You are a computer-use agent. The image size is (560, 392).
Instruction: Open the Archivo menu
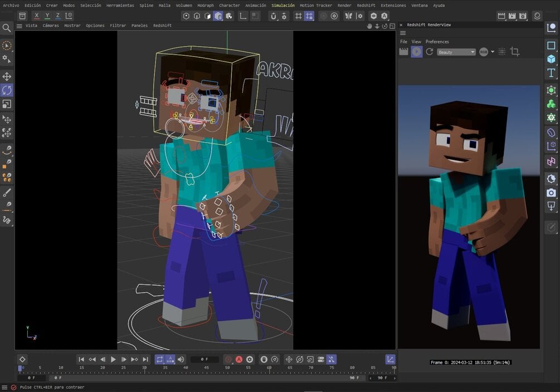tap(11, 6)
